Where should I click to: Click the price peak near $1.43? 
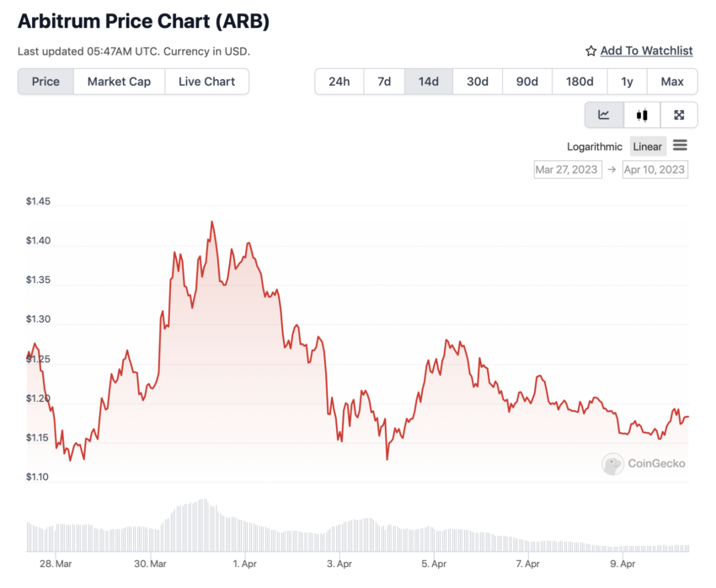[x=212, y=222]
